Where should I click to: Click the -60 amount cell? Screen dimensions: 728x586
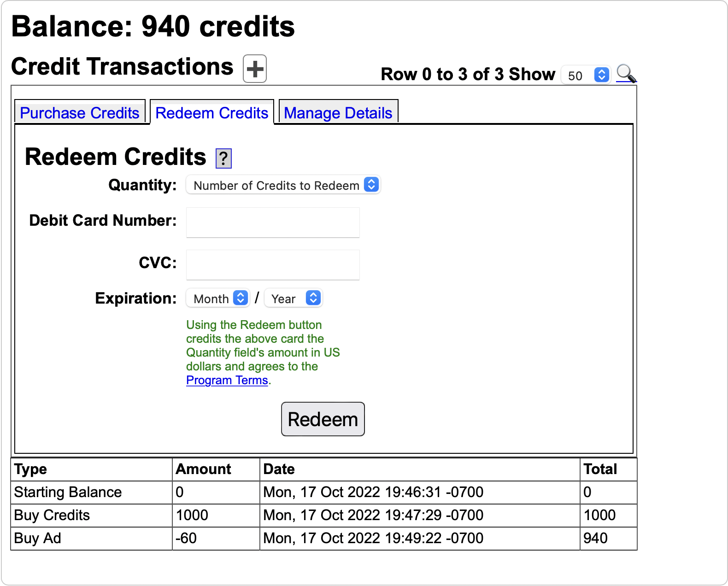point(216,539)
